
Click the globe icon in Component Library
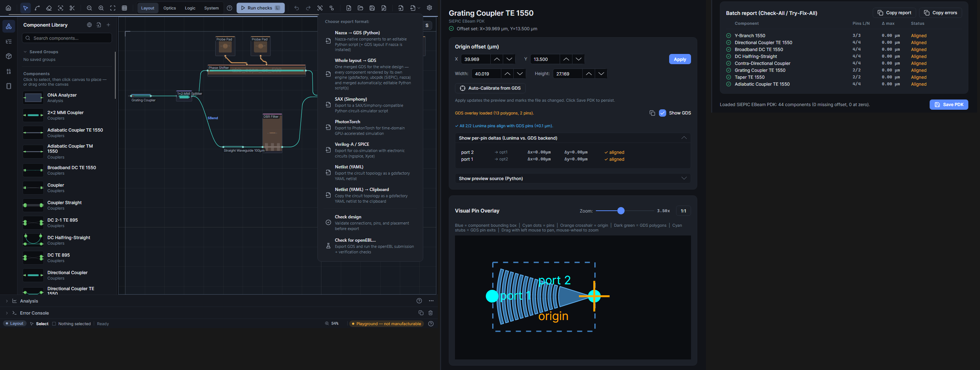pos(89,25)
